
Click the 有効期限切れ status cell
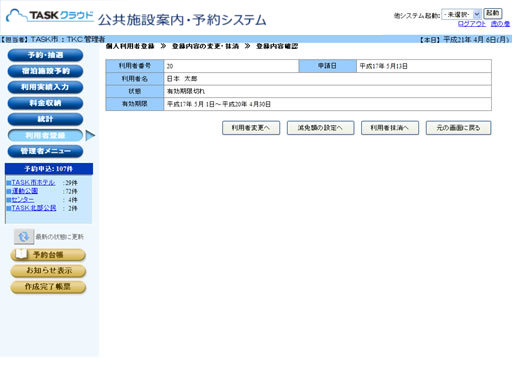point(327,91)
